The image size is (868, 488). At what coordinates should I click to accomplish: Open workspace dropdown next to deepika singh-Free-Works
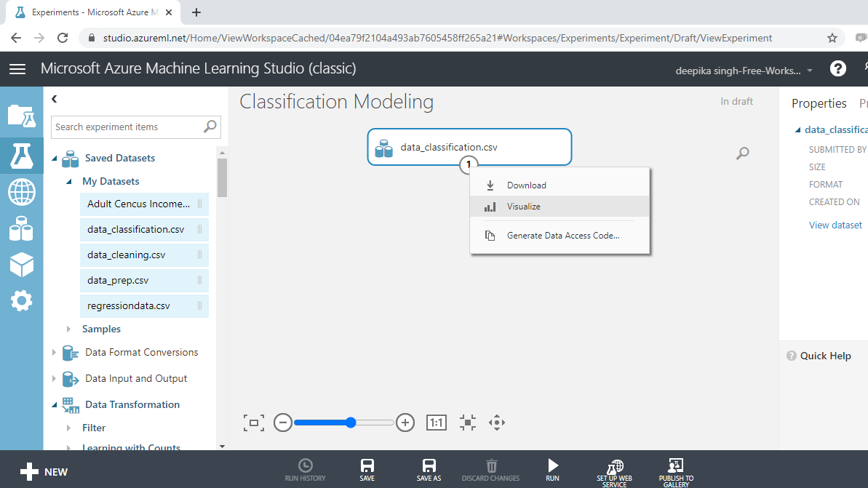(810, 71)
